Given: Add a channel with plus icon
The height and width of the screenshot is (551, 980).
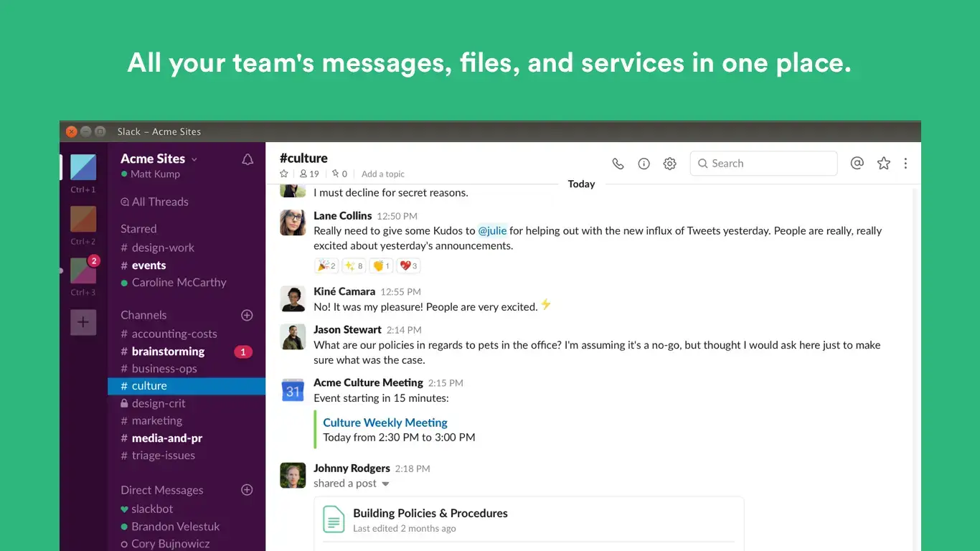Looking at the screenshot, I should (247, 315).
